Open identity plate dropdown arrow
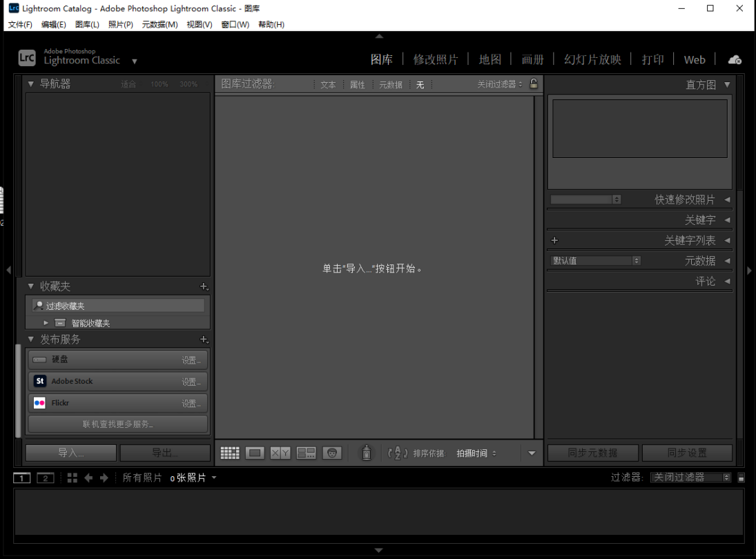756x559 pixels. click(135, 61)
